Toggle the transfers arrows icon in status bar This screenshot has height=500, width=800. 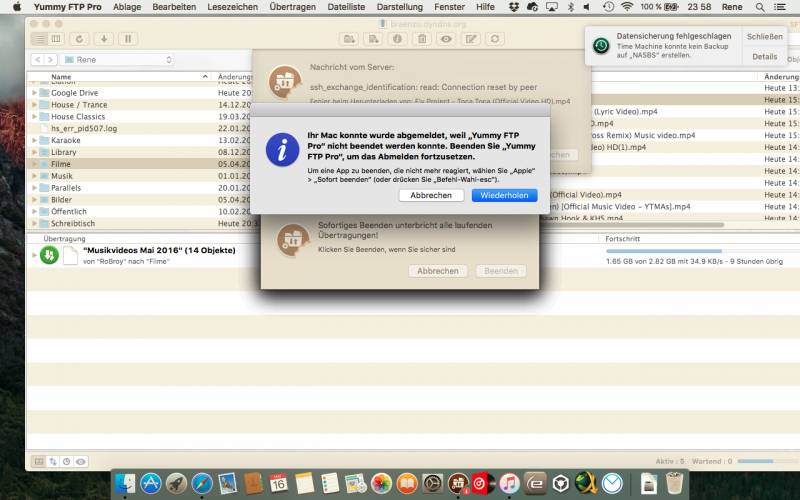(53, 462)
